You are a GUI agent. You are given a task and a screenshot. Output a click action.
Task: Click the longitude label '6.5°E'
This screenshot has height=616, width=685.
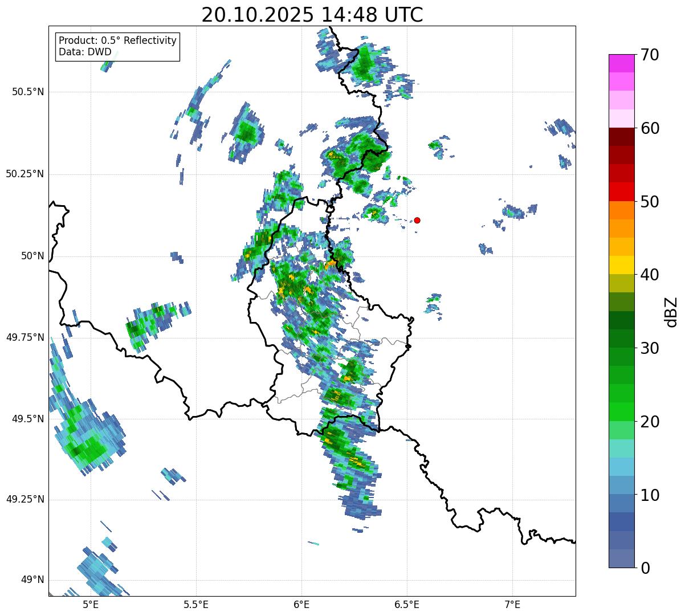point(407,605)
